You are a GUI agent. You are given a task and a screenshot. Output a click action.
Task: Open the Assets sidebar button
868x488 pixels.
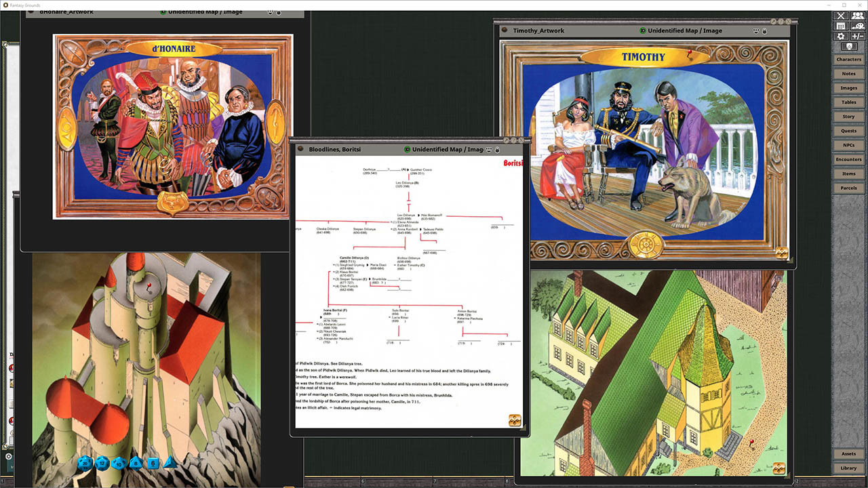(849, 454)
